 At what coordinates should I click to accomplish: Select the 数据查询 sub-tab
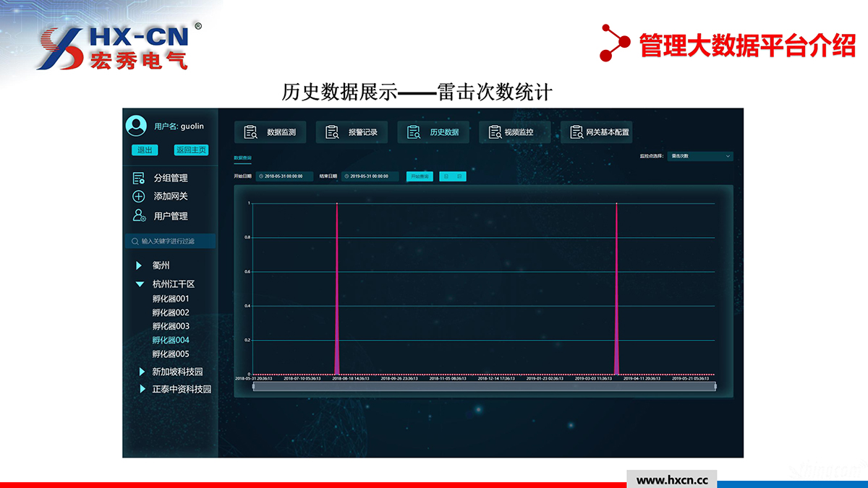point(242,157)
